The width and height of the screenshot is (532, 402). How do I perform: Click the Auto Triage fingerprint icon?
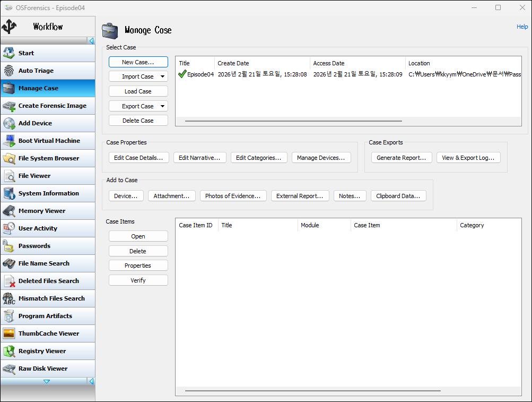click(x=9, y=71)
